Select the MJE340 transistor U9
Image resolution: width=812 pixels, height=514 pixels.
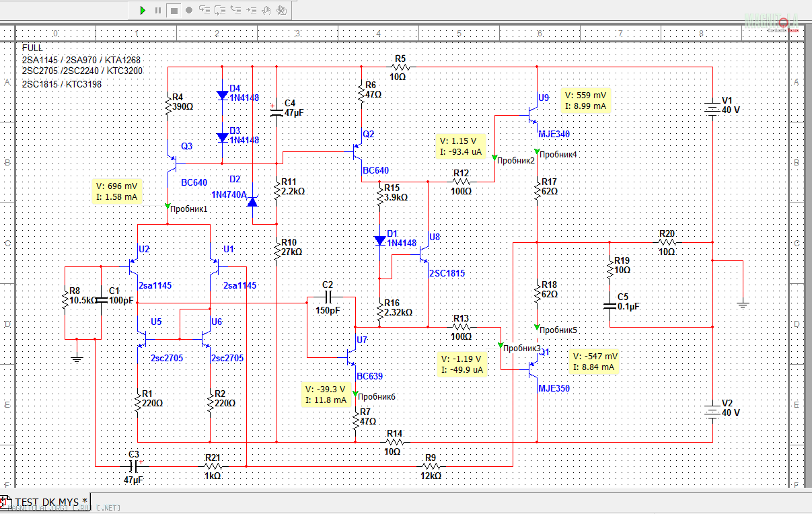pyautogui.click(x=533, y=116)
